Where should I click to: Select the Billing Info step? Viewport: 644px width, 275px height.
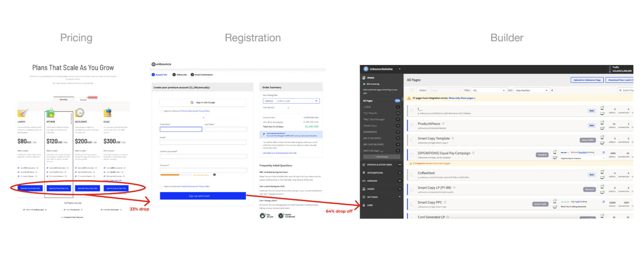click(x=179, y=75)
